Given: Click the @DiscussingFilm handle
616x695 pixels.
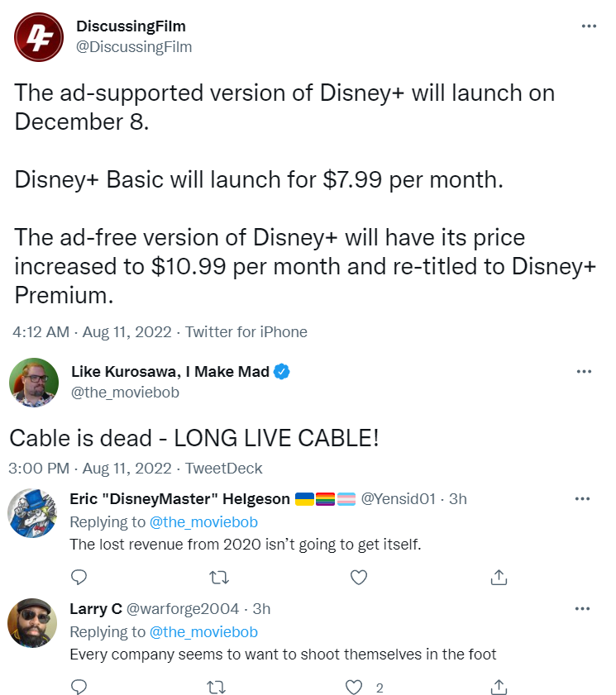Looking at the screenshot, I should coord(134,47).
